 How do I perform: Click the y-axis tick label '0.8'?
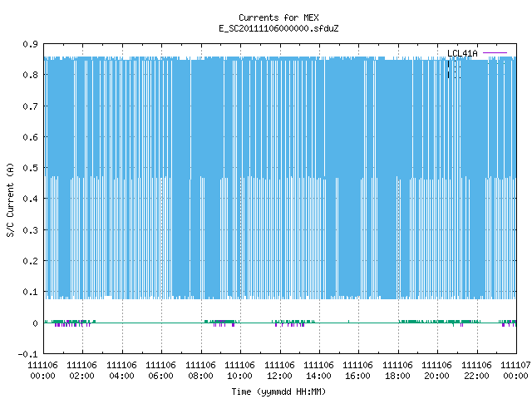tap(31, 75)
